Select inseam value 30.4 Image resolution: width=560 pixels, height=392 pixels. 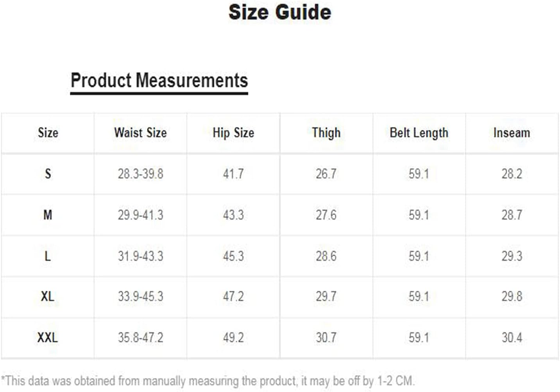[x=512, y=337]
